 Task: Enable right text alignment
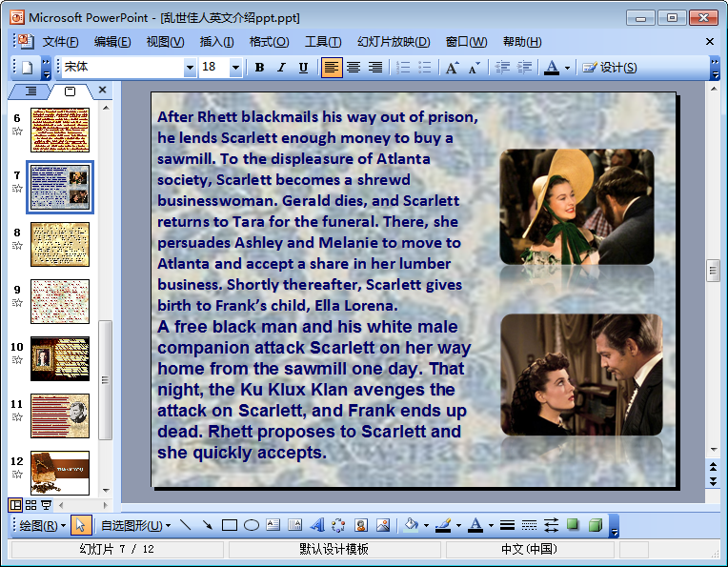pos(375,68)
